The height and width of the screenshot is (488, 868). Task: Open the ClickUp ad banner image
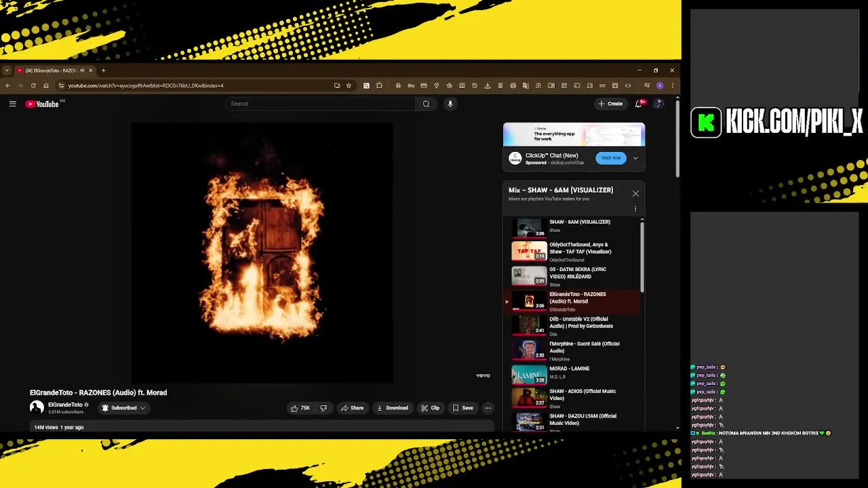coord(574,134)
